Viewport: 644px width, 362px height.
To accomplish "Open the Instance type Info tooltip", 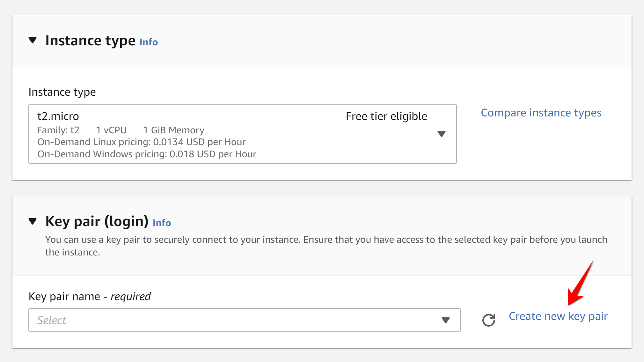I will 148,42.
